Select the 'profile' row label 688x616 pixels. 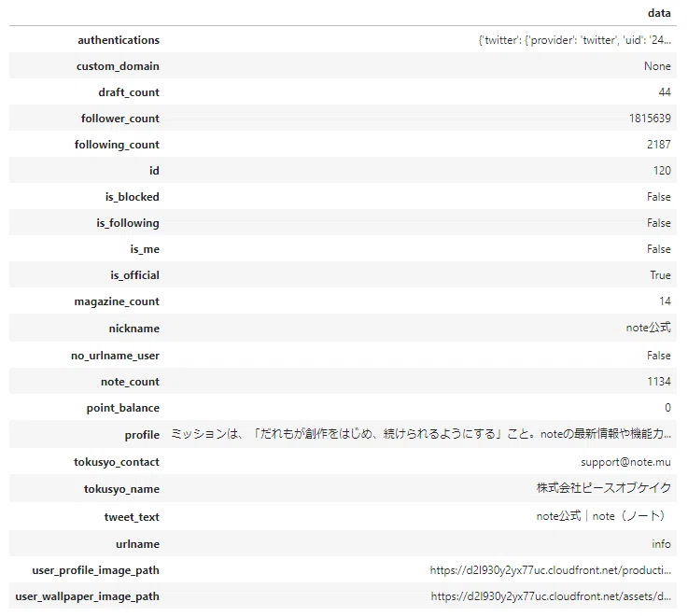click(x=142, y=435)
